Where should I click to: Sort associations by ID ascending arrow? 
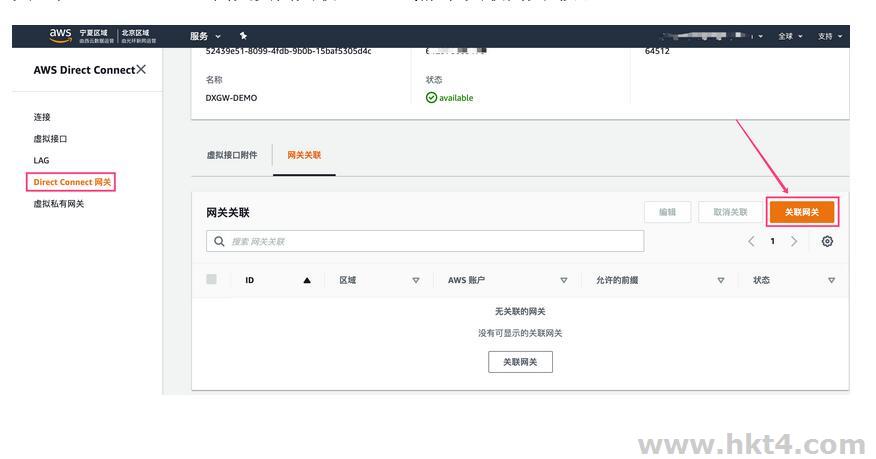click(x=307, y=280)
